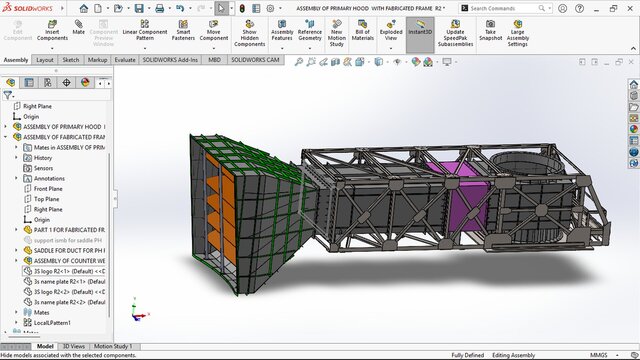Open the SOLIDWORKS Add-Ins tab

tap(170, 60)
